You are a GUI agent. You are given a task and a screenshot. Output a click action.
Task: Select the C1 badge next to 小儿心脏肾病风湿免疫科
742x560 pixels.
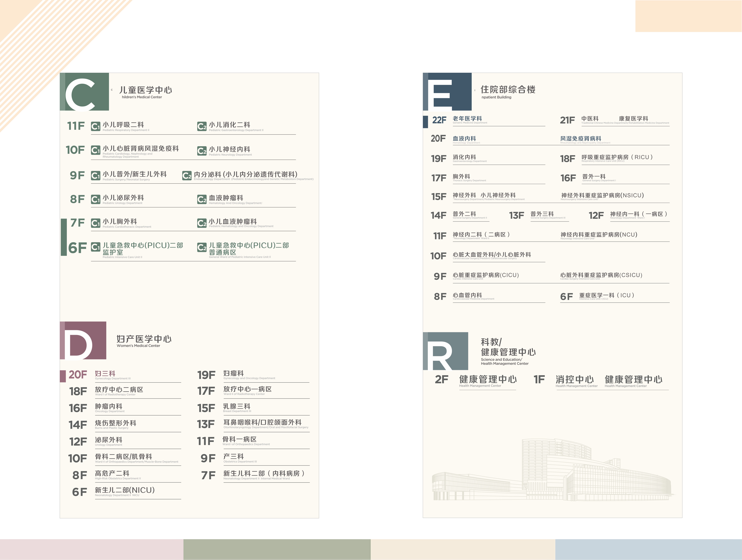click(96, 150)
